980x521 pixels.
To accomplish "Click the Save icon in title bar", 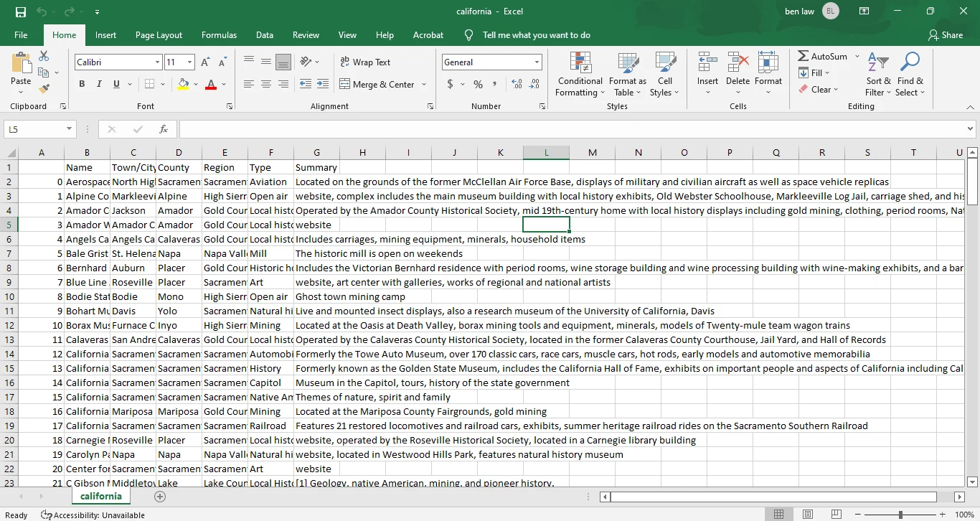I will (21, 11).
